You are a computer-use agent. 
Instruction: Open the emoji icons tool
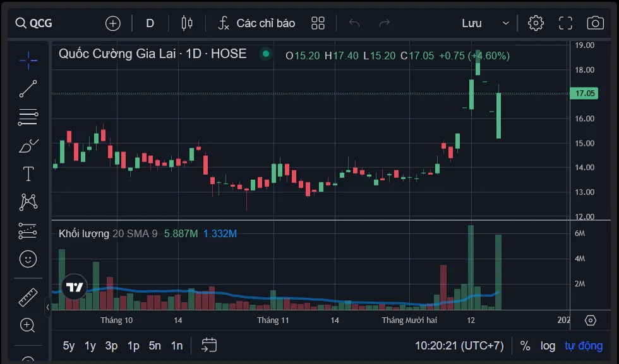point(28,259)
